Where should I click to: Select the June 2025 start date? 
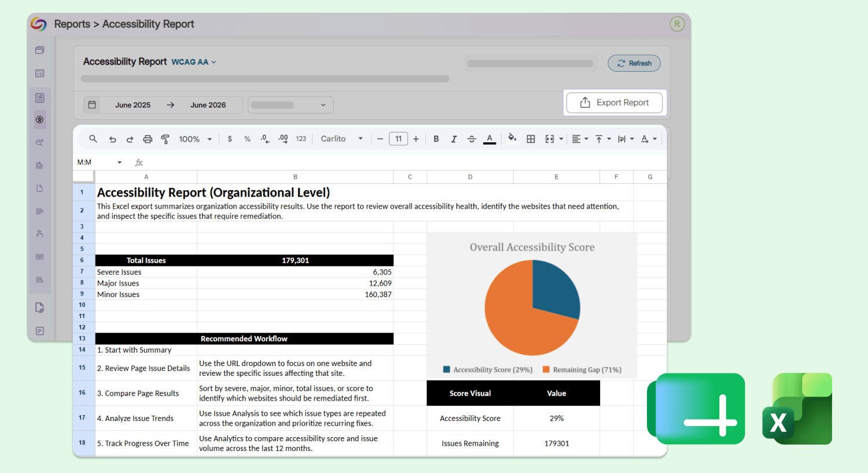click(x=133, y=105)
